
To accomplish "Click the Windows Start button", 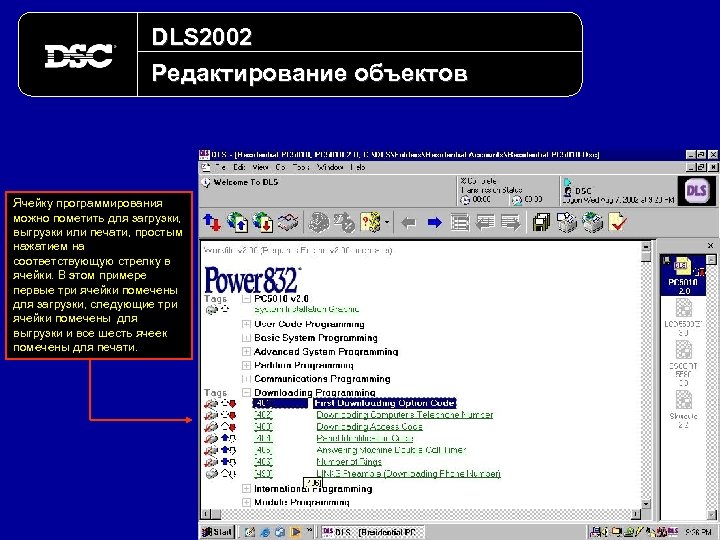I will click(218, 532).
